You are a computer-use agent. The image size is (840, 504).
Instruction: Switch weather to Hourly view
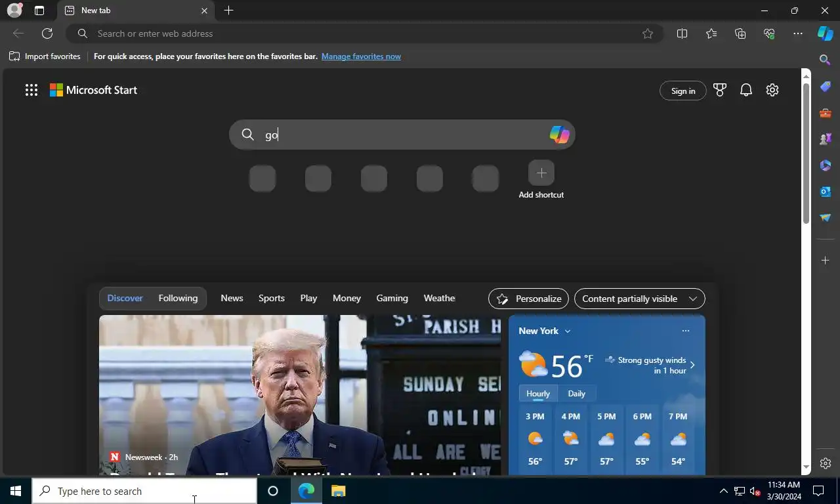coord(538,394)
